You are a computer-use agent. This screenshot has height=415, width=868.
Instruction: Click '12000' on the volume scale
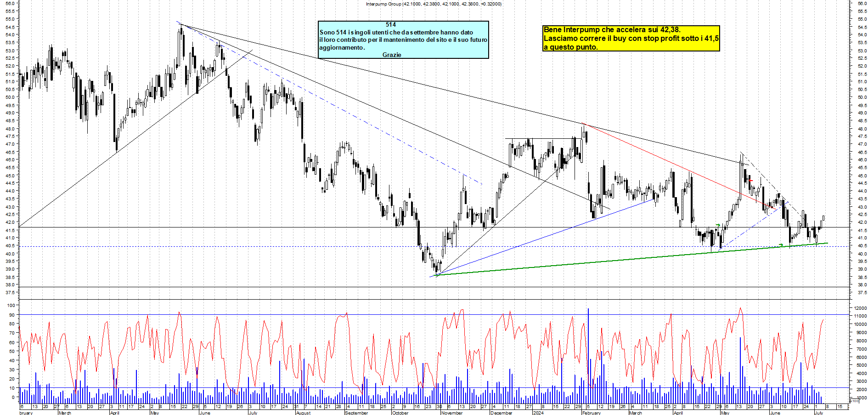(860, 308)
